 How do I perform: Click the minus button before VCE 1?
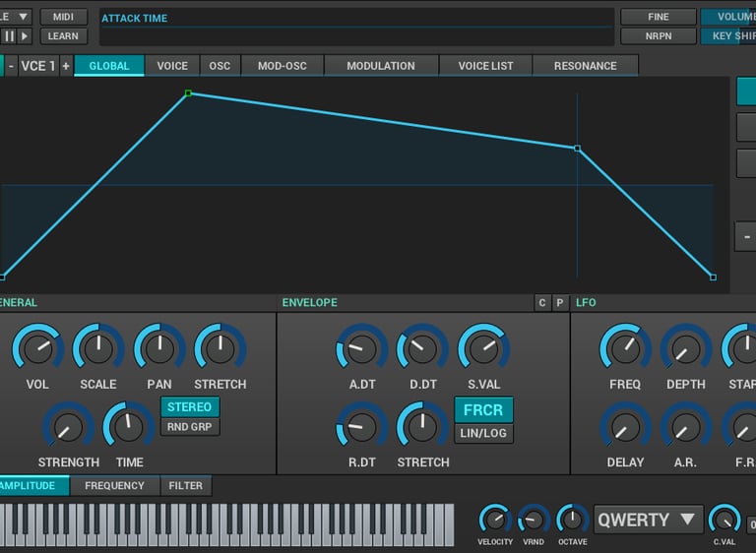[11, 66]
